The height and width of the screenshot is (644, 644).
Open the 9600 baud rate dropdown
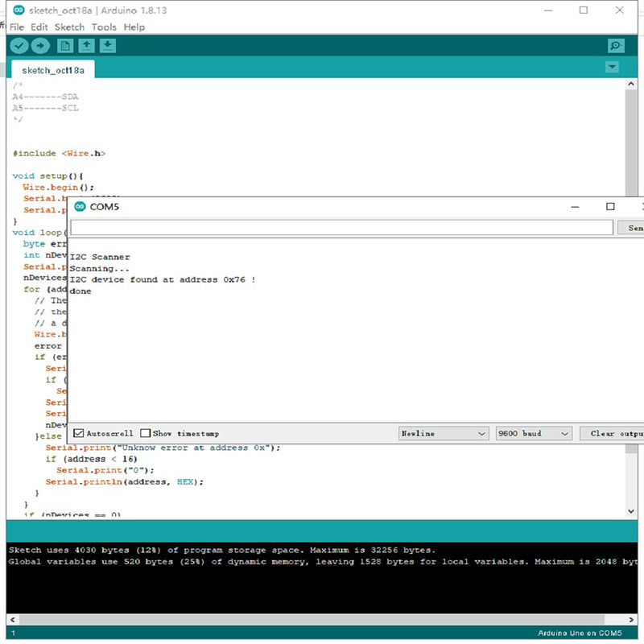point(534,433)
